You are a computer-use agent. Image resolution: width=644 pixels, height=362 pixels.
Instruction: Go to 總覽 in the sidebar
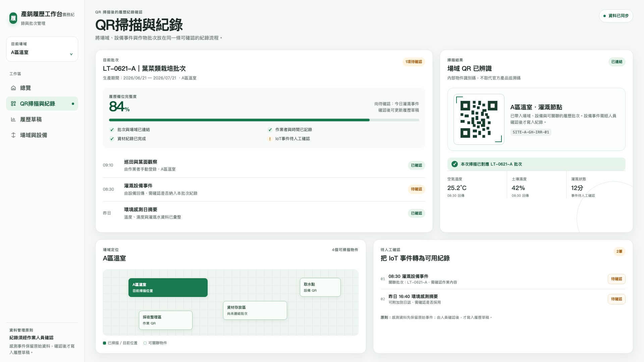tap(42, 88)
